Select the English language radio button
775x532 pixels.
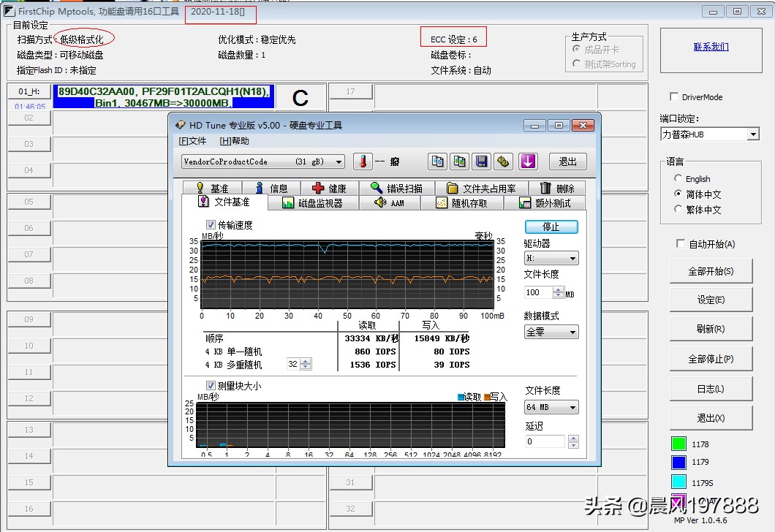click(678, 178)
